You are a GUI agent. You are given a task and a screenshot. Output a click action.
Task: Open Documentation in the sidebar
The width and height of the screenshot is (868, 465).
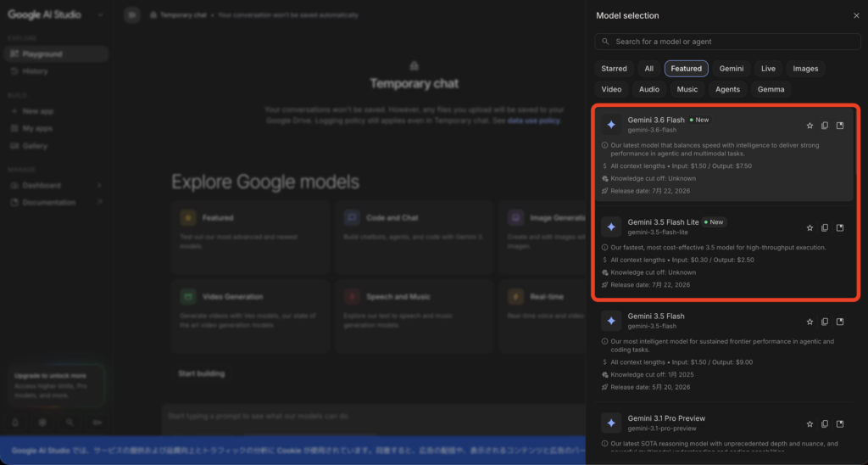click(x=56, y=203)
